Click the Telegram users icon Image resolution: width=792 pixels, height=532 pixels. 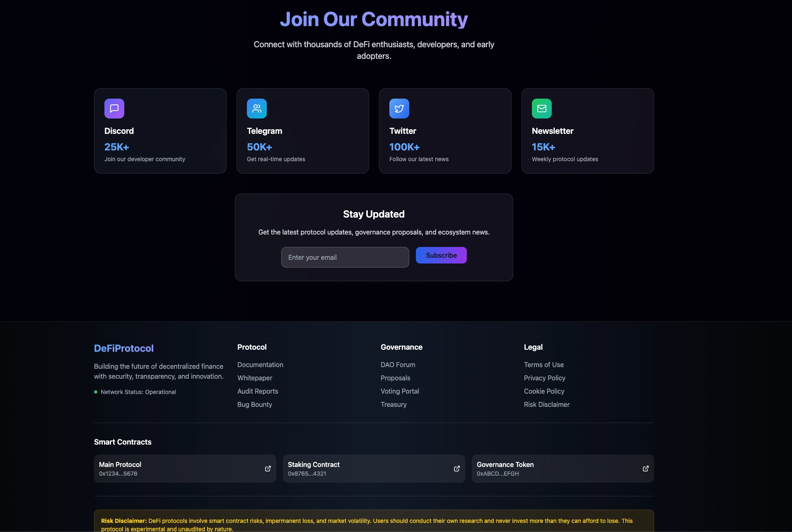coord(257,109)
